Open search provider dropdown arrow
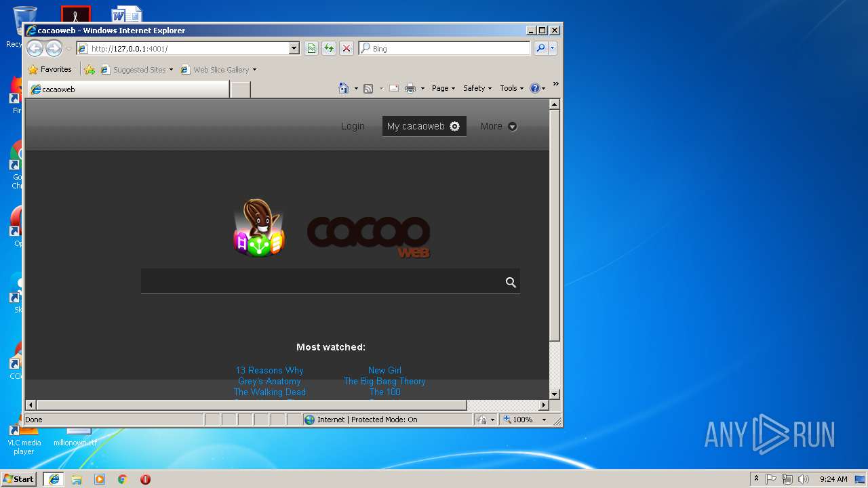This screenshot has height=488, width=868. click(553, 48)
